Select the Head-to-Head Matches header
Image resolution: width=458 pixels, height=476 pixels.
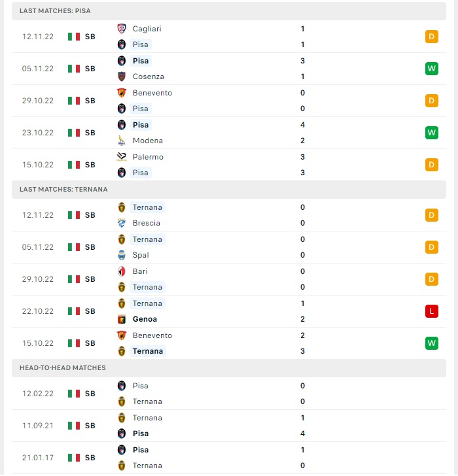click(229, 368)
